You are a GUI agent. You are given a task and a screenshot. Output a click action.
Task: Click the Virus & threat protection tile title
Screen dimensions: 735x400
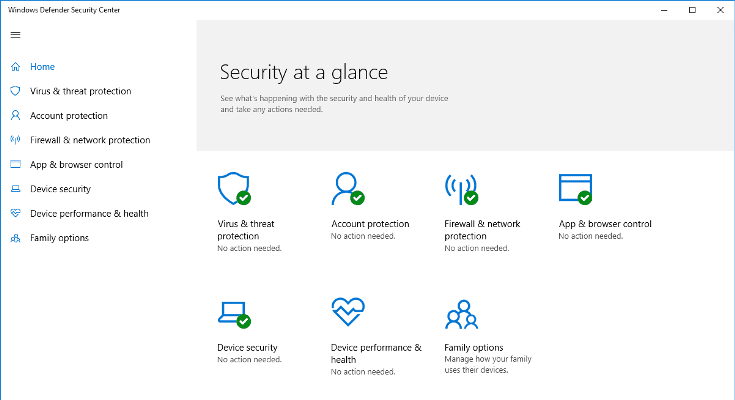[246, 230]
